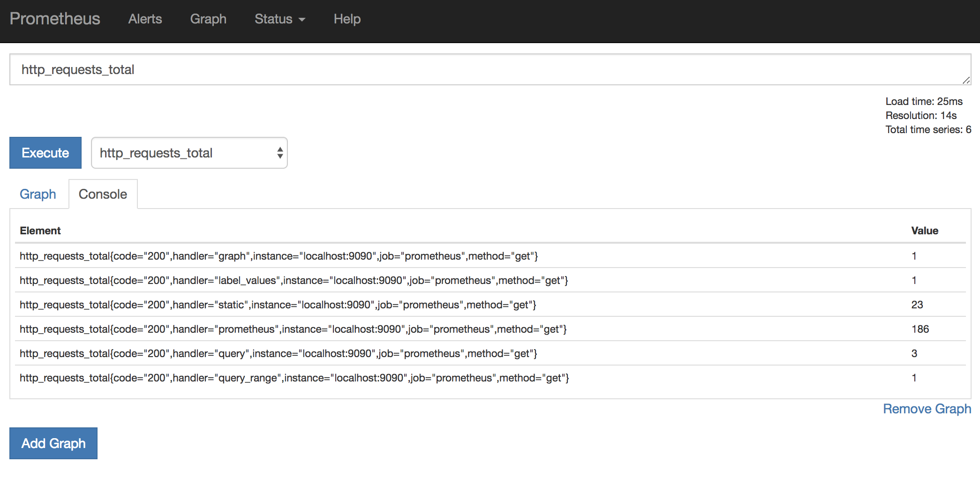Select the Console tab
Viewport: 980px width, 478px height.
click(103, 194)
